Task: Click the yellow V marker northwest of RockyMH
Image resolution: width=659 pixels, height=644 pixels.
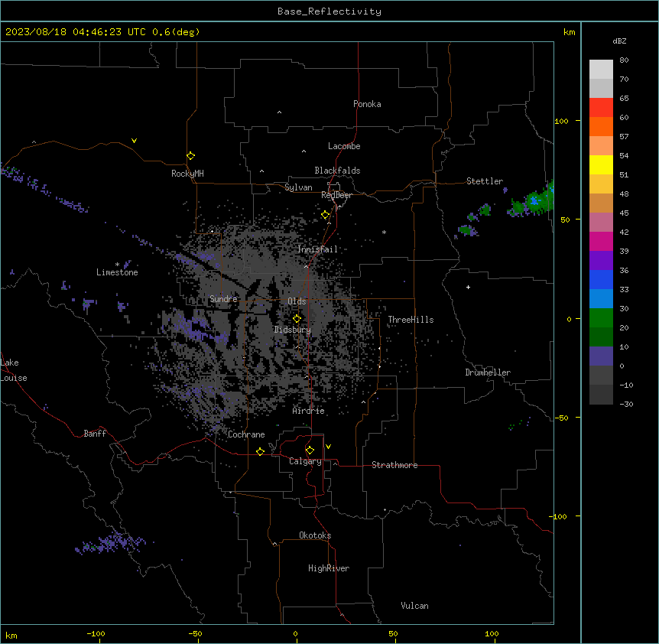Action: pyautogui.click(x=134, y=141)
